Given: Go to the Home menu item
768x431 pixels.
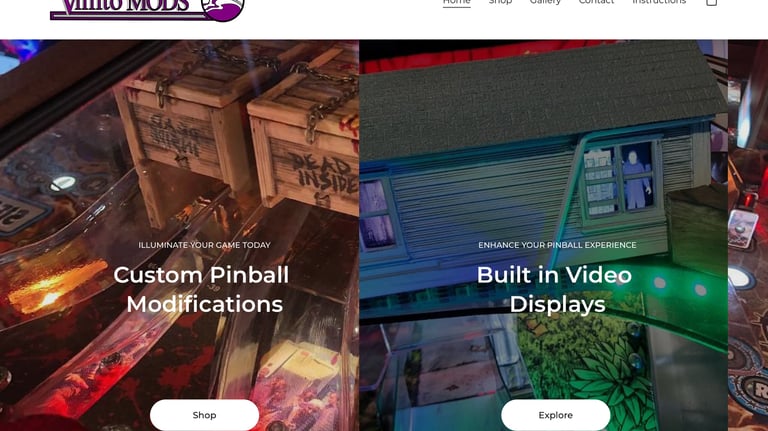Looking at the screenshot, I should click(x=456, y=2).
